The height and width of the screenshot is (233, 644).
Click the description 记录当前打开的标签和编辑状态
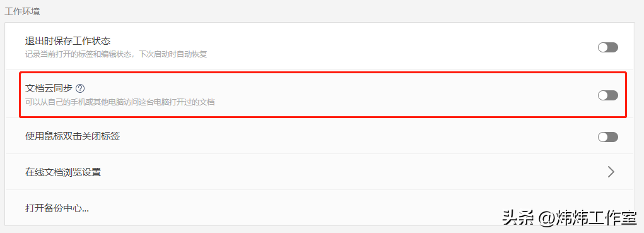(x=79, y=54)
